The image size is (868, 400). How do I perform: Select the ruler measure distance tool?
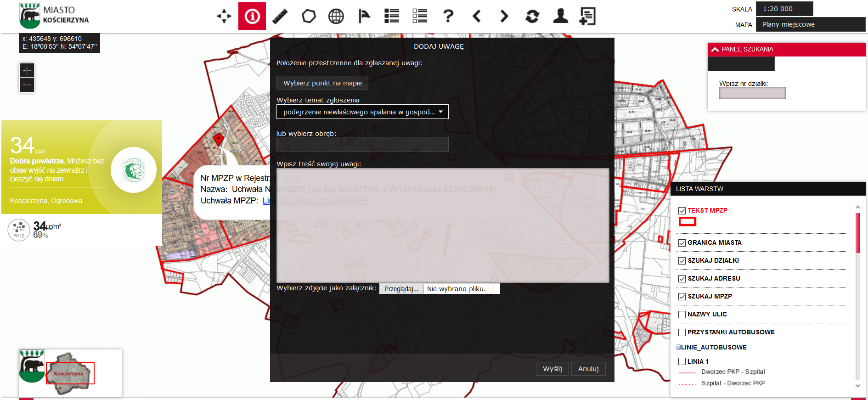[x=280, y=17]
